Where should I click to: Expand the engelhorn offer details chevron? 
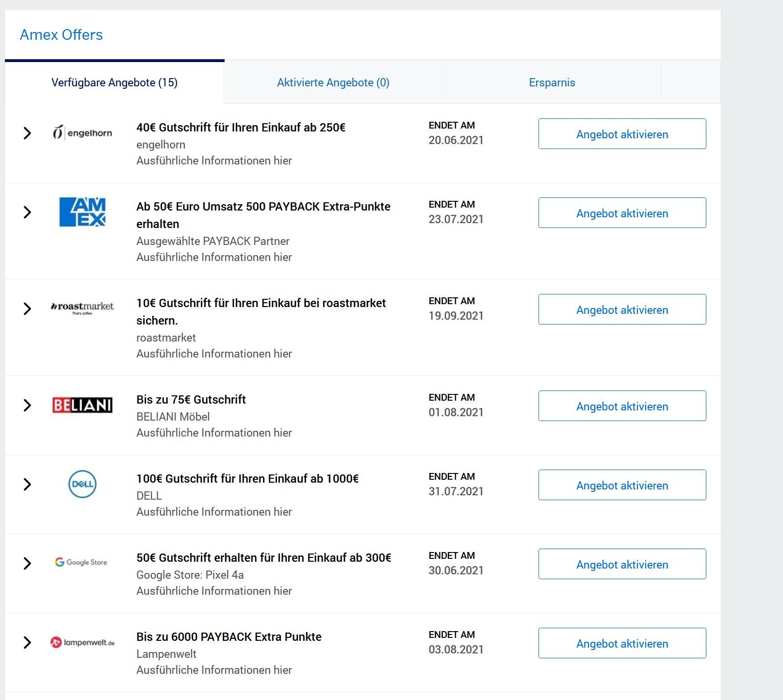(27, 133)
